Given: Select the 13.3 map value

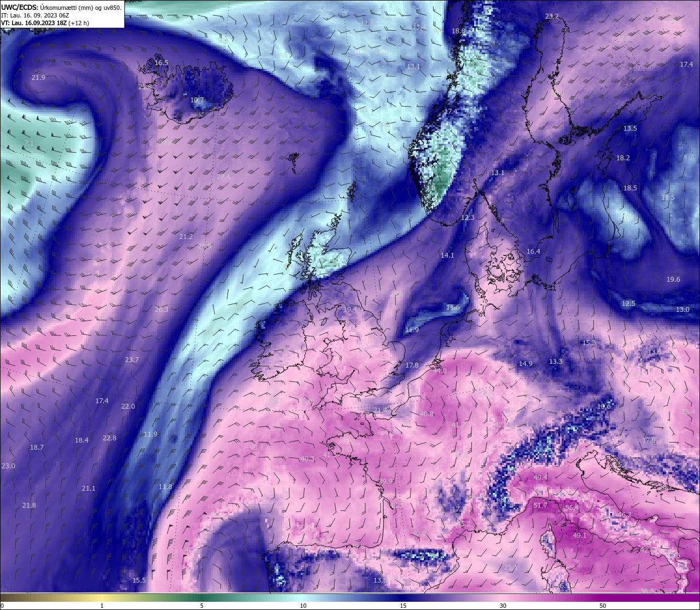Looking at the screenshot, I should [556, 362].
